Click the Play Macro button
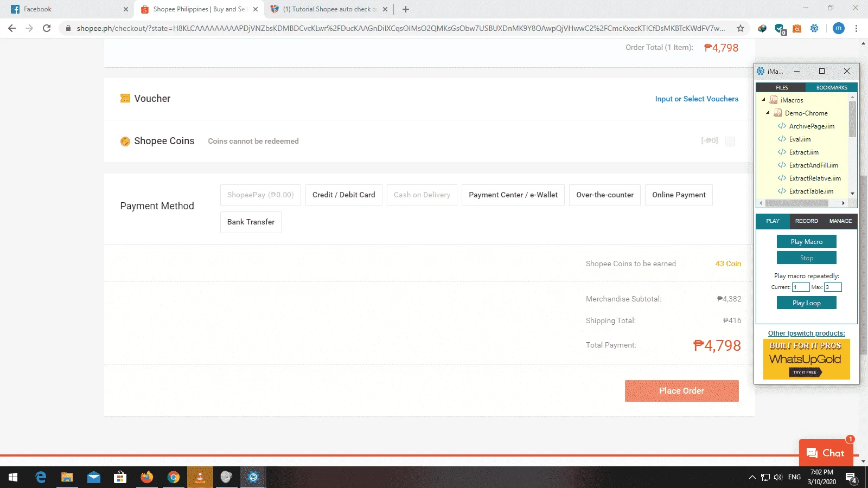This screenshot has height=488, width=868. point(807,242)
